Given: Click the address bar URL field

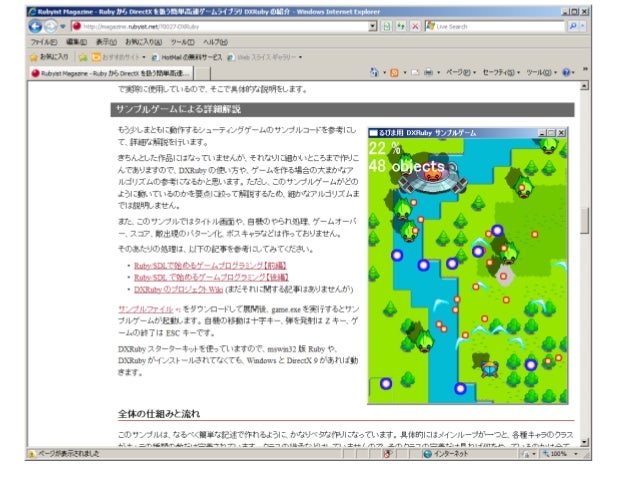Looking at the screenshot, I should coord(225,26).
